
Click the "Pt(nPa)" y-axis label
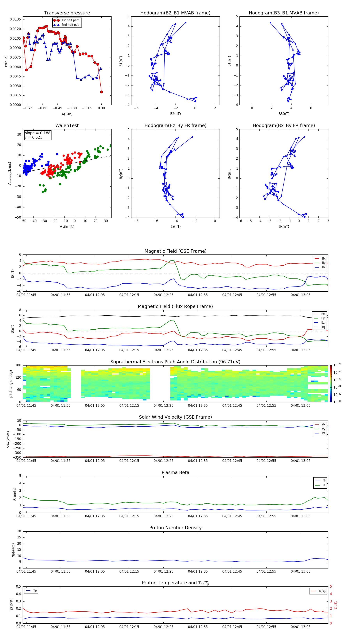[x=6, y=61]
